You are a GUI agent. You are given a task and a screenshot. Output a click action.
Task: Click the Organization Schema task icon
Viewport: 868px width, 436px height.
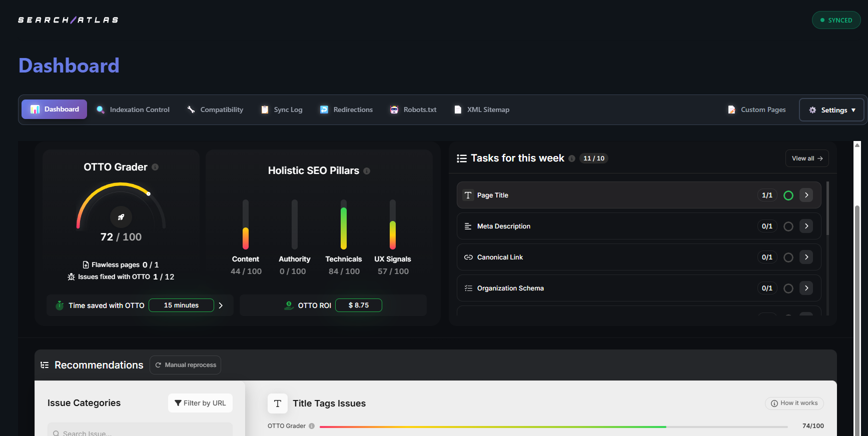468,288
